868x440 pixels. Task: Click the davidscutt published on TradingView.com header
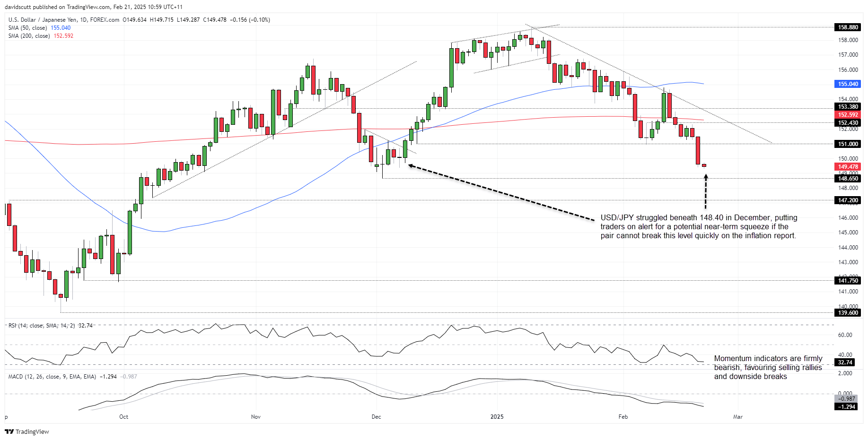[94, 7]
